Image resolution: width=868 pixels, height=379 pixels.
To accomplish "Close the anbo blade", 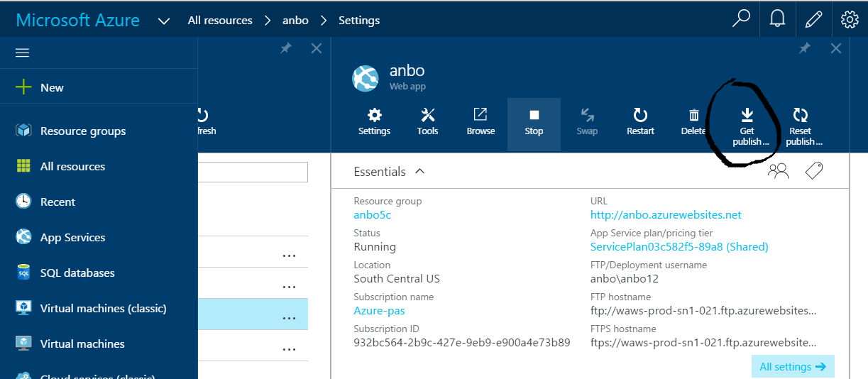I will tap(836, 48).
